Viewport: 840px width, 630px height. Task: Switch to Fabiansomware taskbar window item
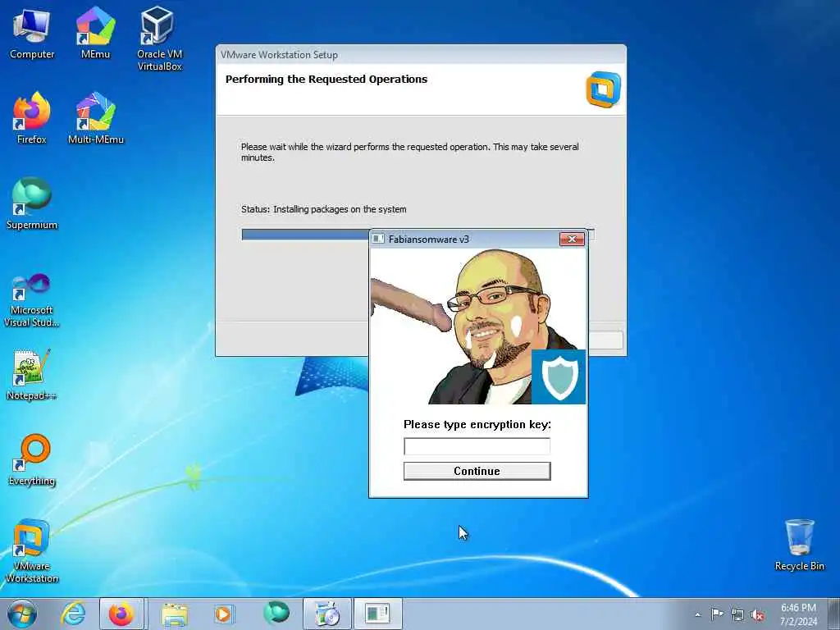tap(377, 614)
